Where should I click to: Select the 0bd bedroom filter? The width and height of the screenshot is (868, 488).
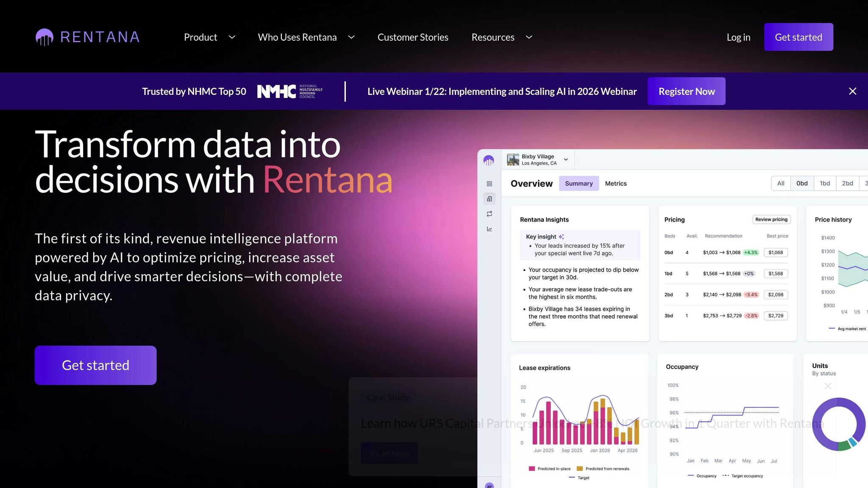(802, 183)
